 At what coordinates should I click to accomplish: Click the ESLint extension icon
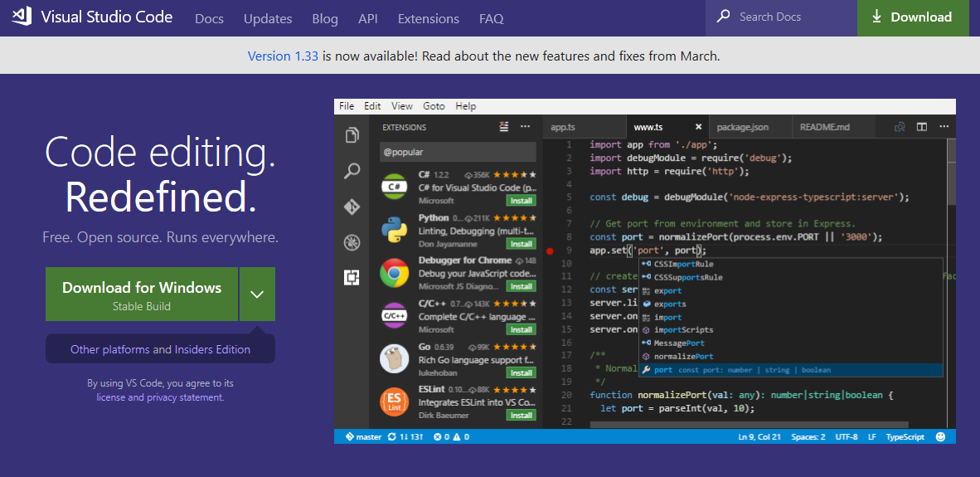[395, 402]
